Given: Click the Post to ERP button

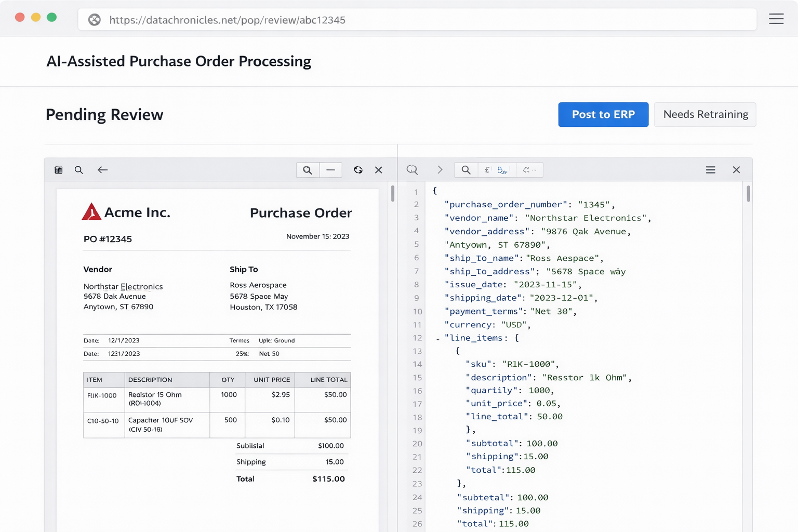Looking at the screenshot, I should 603,114.
